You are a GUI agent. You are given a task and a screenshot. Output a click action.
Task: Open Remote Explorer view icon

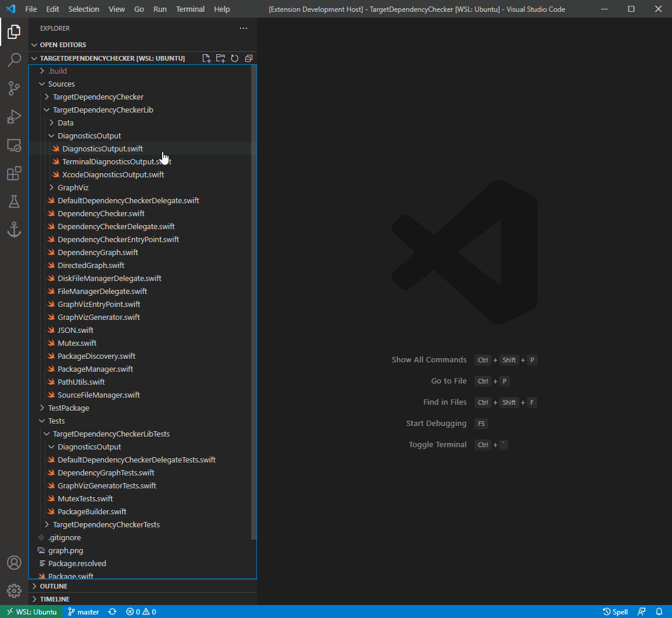[x=14, y=146]
